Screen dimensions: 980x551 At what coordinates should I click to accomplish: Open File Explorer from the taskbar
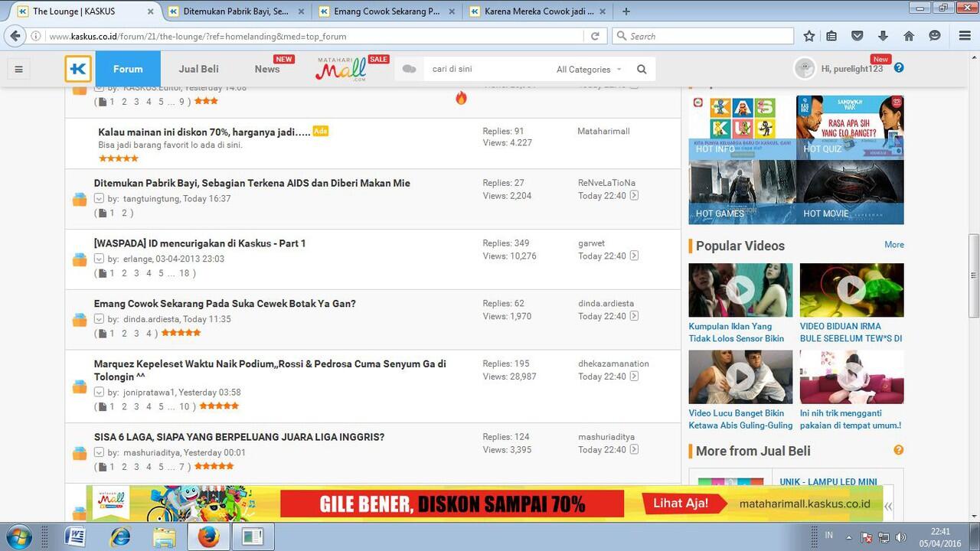(165, 536)
